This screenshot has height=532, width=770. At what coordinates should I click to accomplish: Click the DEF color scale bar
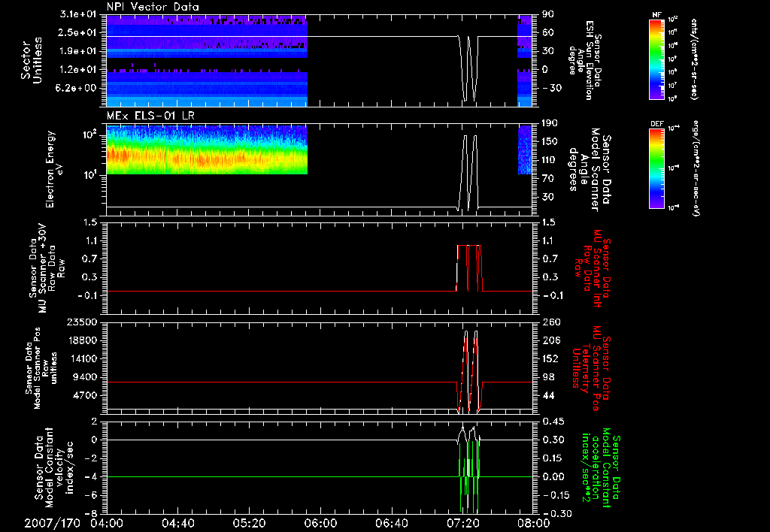(x=657, y=168)
